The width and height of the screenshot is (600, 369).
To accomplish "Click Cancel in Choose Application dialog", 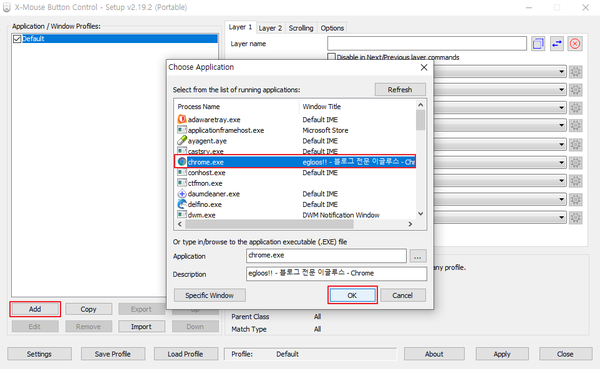I will coord(402,295).
